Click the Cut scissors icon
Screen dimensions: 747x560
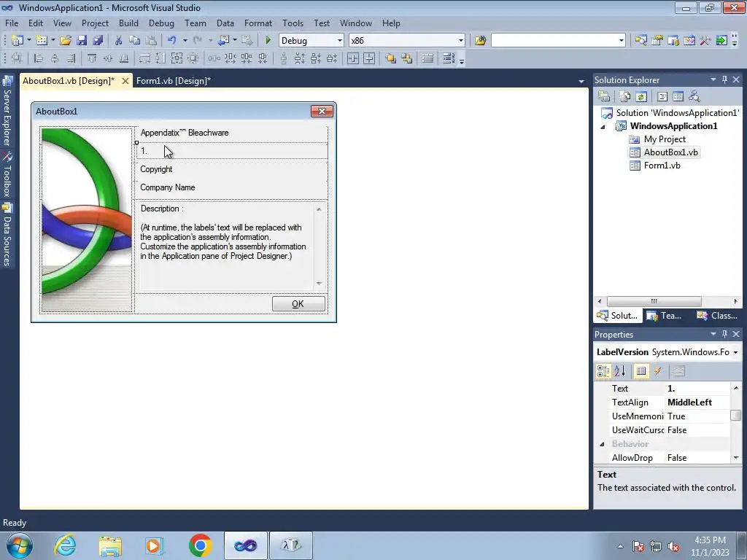[119, 41]
